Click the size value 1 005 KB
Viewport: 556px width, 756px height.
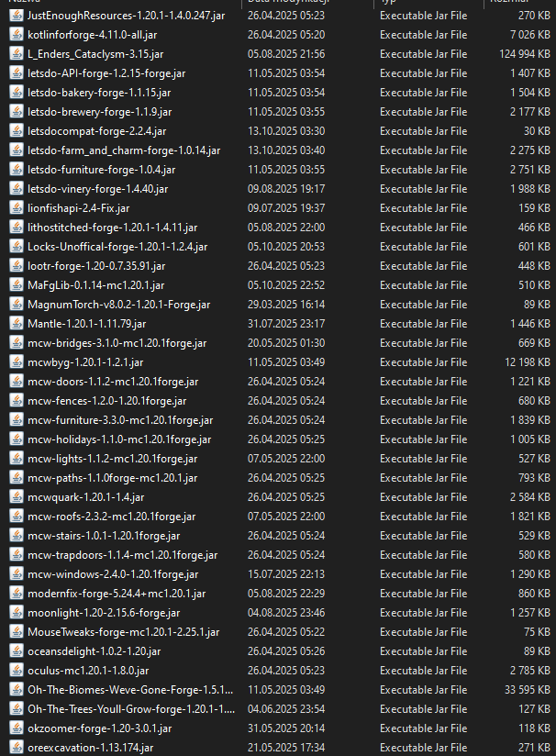530,439
